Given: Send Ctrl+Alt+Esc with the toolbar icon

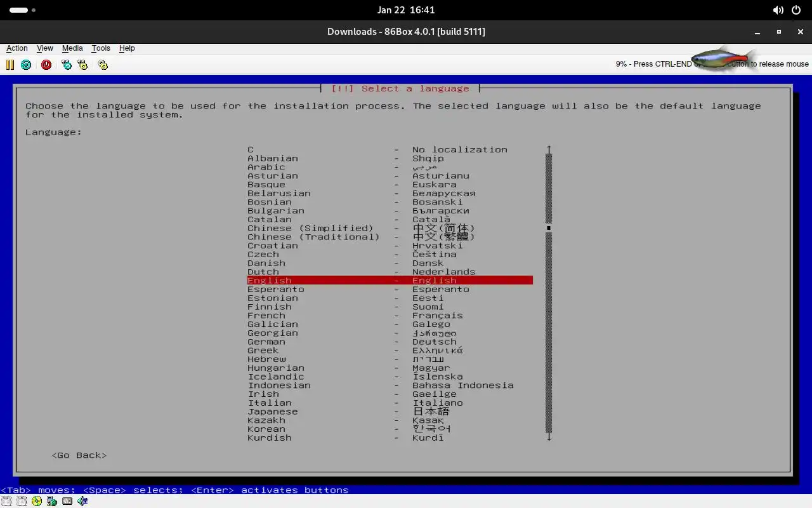Looking at the screenshot, I should click(82, 65).
